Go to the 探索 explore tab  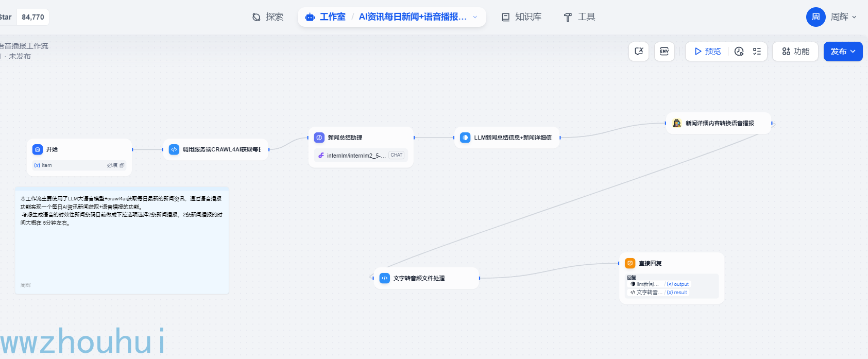[x=268, y=17]
